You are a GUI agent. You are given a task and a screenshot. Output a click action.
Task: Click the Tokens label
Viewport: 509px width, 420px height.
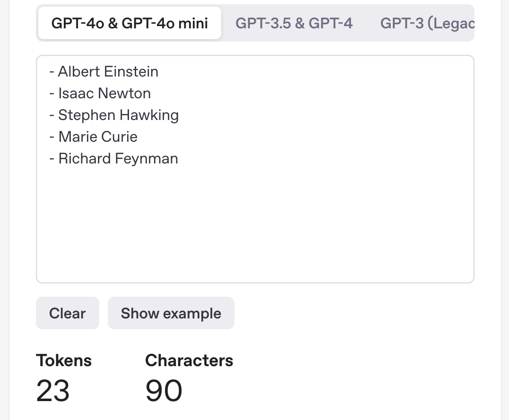click(x=64, y=360)
